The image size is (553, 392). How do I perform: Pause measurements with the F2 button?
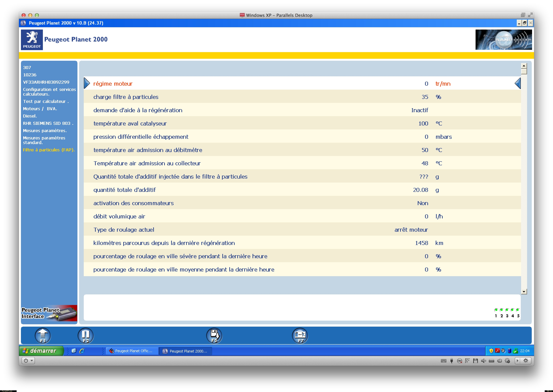coord(86,336)
